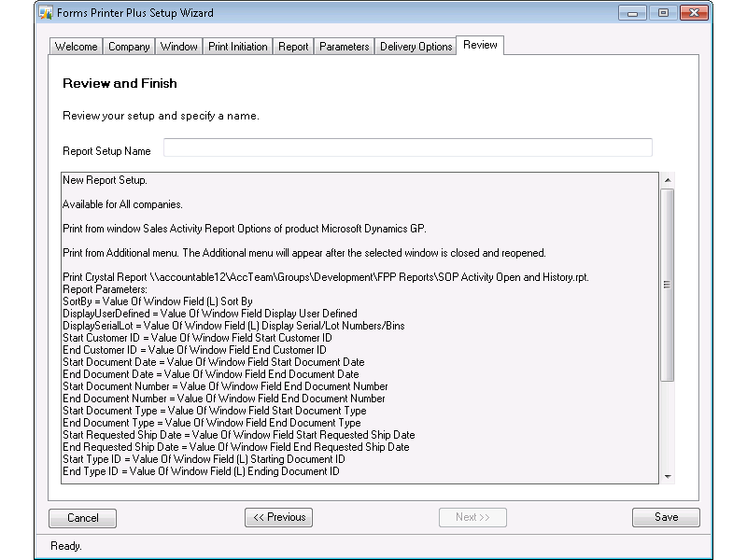Switch to the Welcome tab

click(76, 47)
